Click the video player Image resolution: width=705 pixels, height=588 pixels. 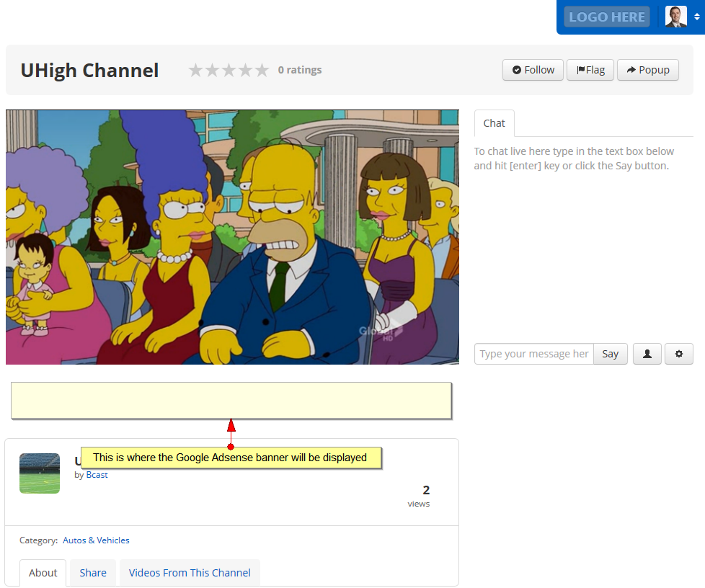[x=232, y=237]
